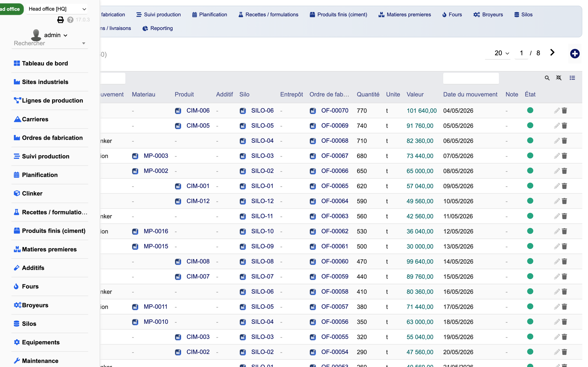Click the green status dot for OF-00069
This screenshot has height=367, width=588.
(530, 125)
